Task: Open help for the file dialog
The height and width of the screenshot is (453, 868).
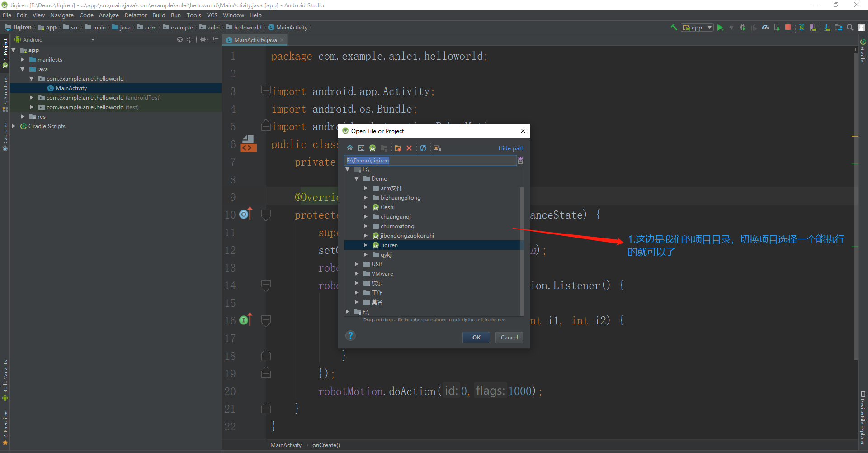Action: pyautogui.click(x=350, y=335)
